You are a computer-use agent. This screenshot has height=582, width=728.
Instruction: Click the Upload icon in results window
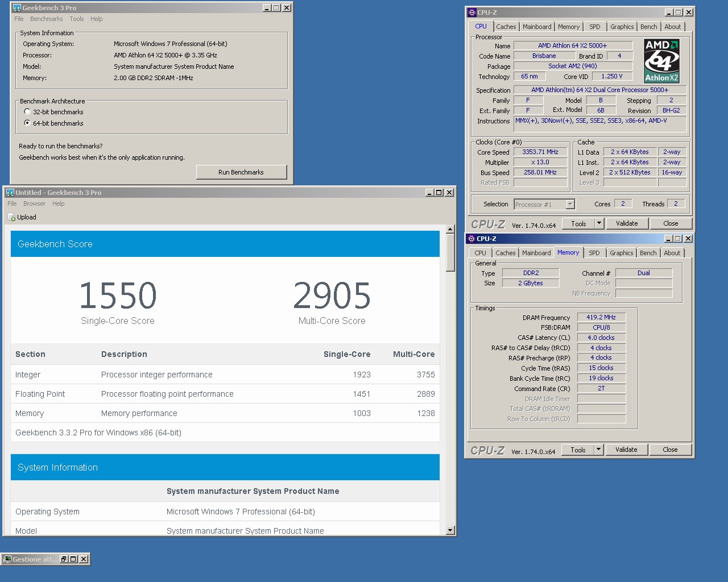[x=11, y=217]
